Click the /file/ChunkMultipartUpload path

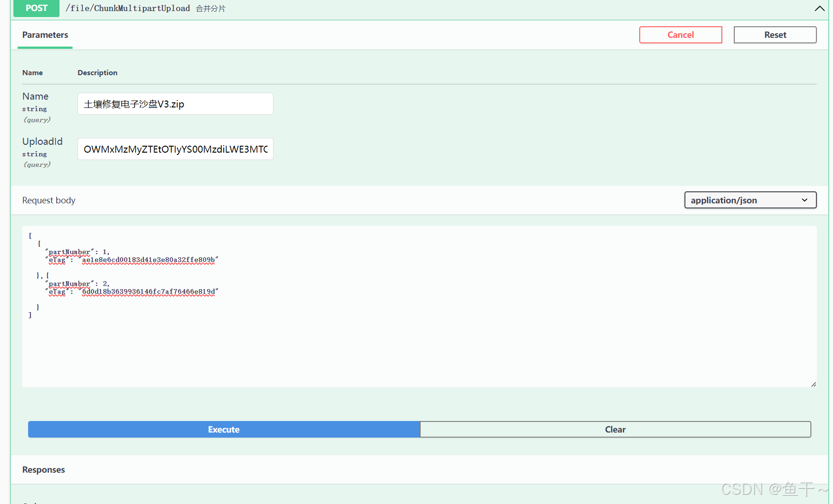(x=128, y=8)
